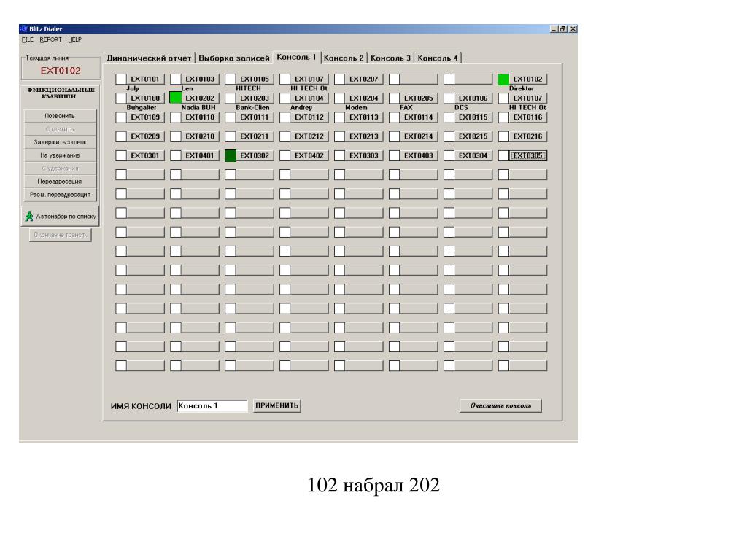This screenshot has height=560, width=747.
Task: Click the Завершить звонок button
Action: click(x=60, y=142)
